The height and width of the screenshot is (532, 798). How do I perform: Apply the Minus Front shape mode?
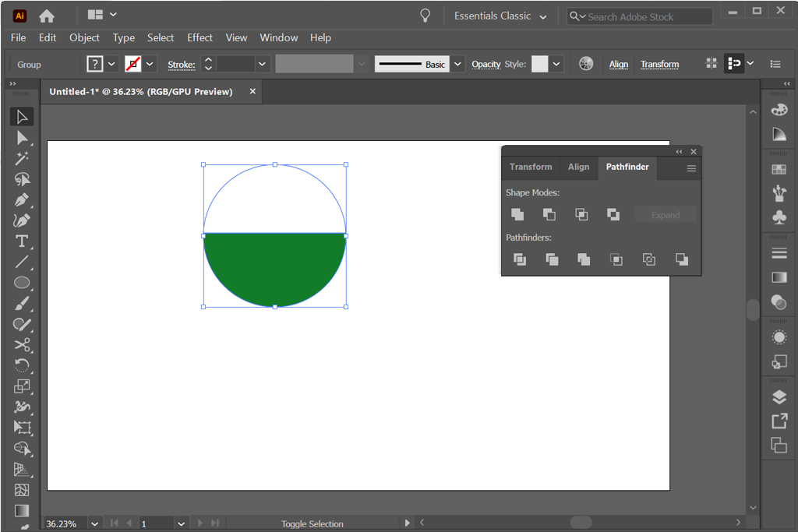[x=549, y=214]
